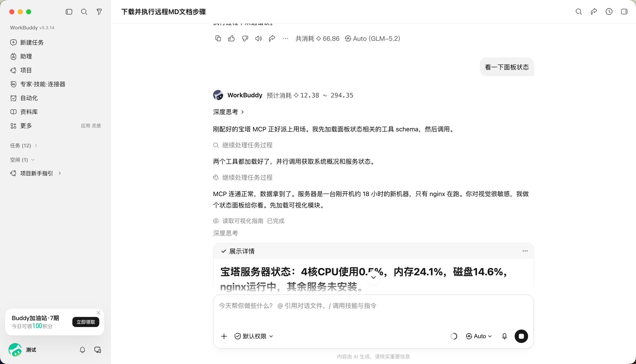Click the filter funnel icon in sidebar
This screenshot has width=636, height=364.
99,12
